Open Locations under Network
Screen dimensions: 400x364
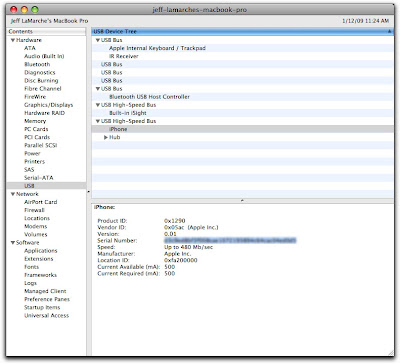click(x=37, y=218)
